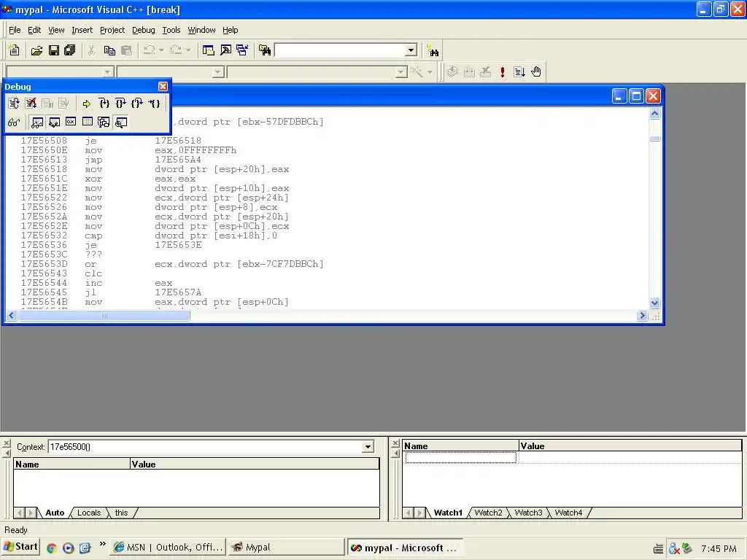Switch to the Watch2 tab
This screenshot has height=560, width=747.
pyautogui.click(x=488, y=513)
